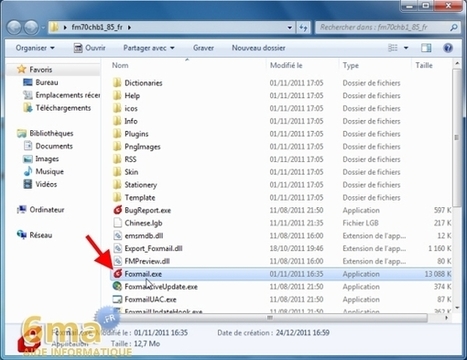
Task: Select the icos folder icon
Action: 117,108
